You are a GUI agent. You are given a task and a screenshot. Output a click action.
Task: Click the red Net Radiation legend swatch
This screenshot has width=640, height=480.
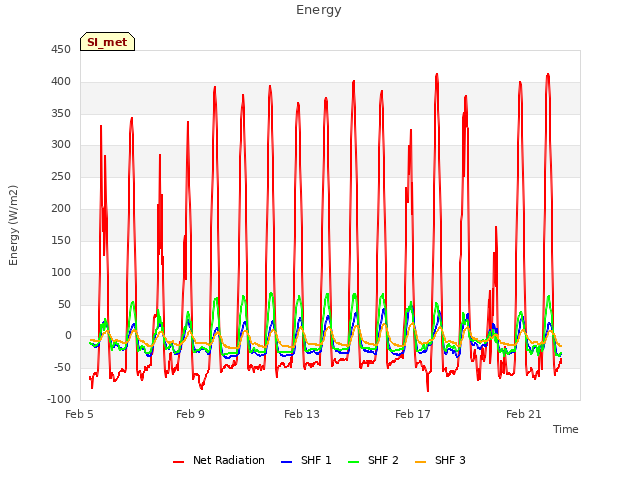178,462
